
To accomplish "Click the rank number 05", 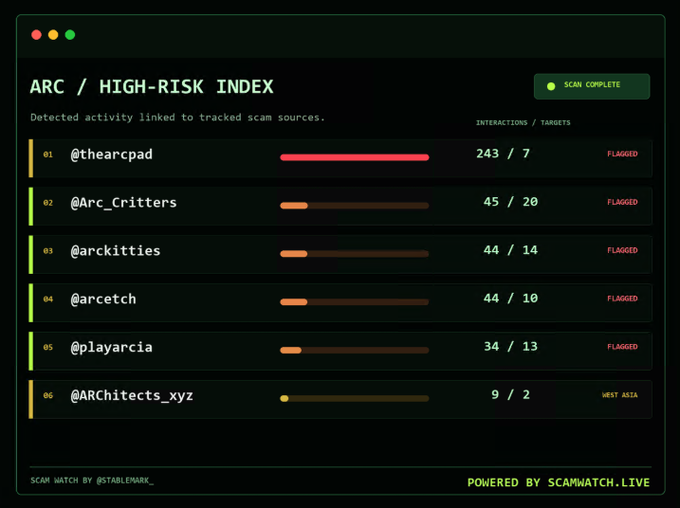I will click(48, 347).
